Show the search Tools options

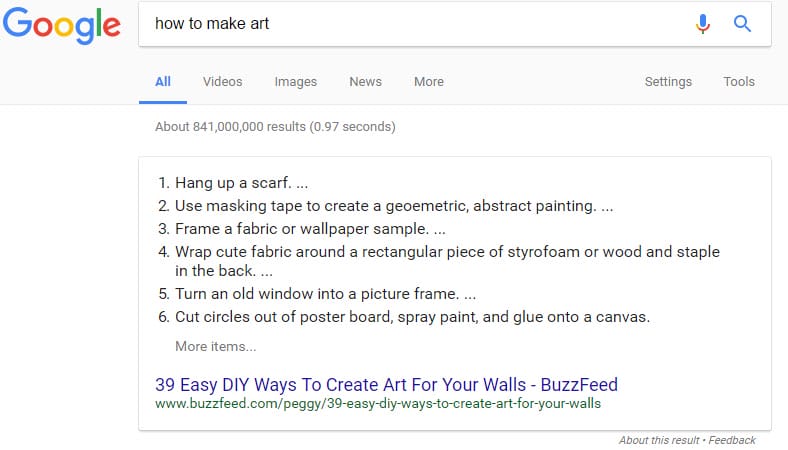pyautogui.click(x=739, y=82)
